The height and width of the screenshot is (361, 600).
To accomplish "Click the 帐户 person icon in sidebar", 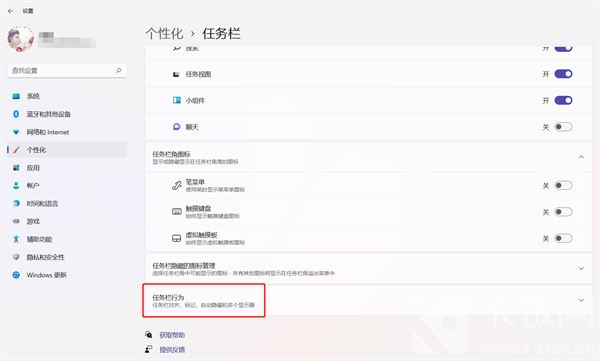I will click(x=16, y=186).
